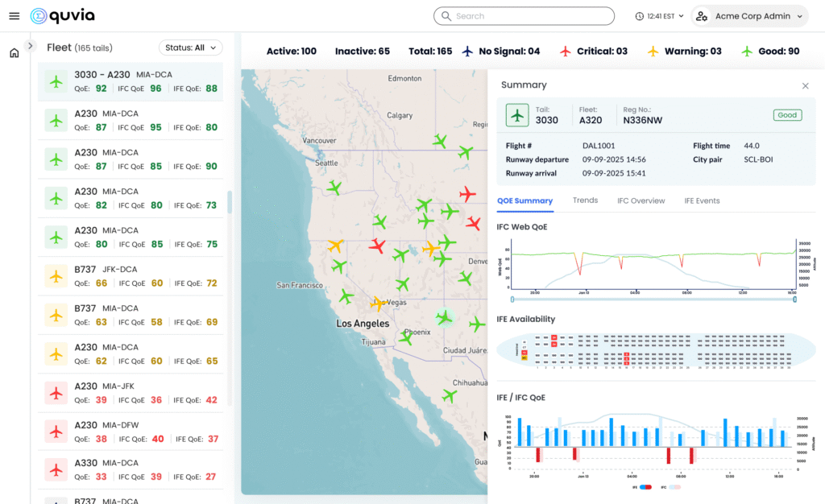Open the Status: All filter dropdown

(x=190, y=48)
